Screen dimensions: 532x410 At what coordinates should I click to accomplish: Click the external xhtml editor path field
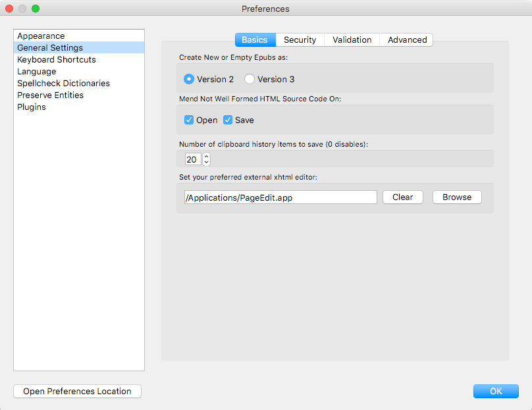(280, 197)
